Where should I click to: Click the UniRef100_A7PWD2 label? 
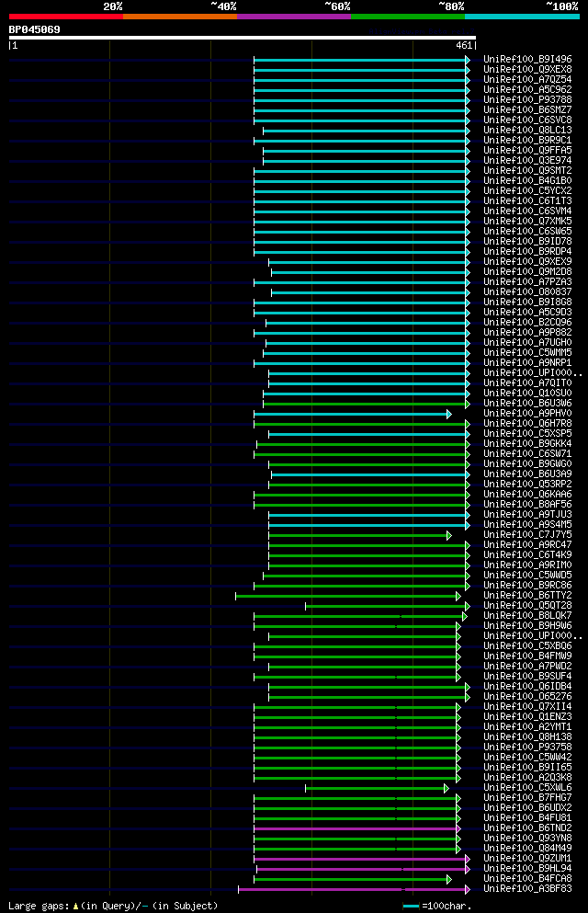click(x=527, y=666)
